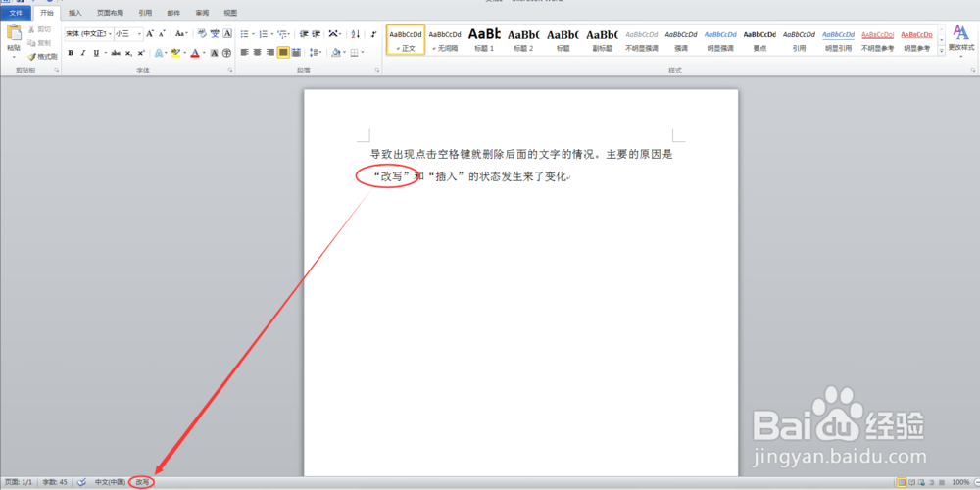The height and width of the screenshot is (490, 980).
Task: Click the Increase Indent icon
Action: (x=317, y=33)
